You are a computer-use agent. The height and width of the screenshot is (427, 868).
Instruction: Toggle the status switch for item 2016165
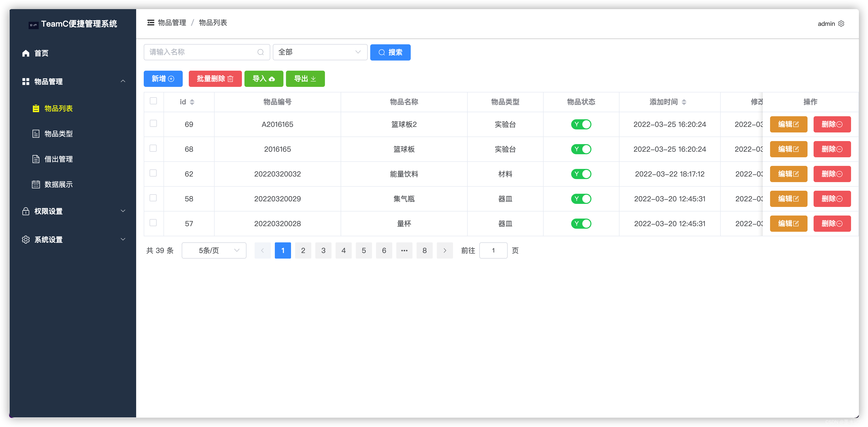tap(581, 149)
